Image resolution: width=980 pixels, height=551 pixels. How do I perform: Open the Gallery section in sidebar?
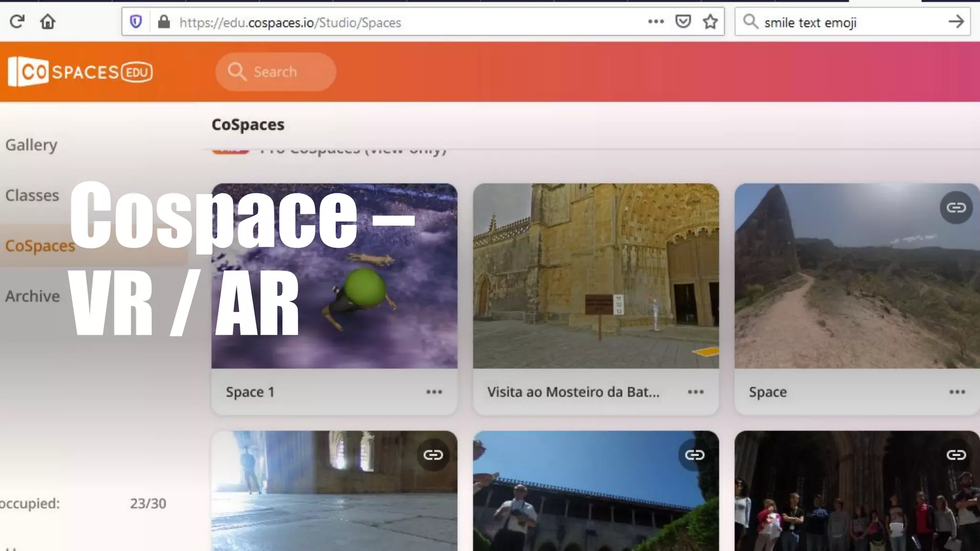tap(32, 145)
